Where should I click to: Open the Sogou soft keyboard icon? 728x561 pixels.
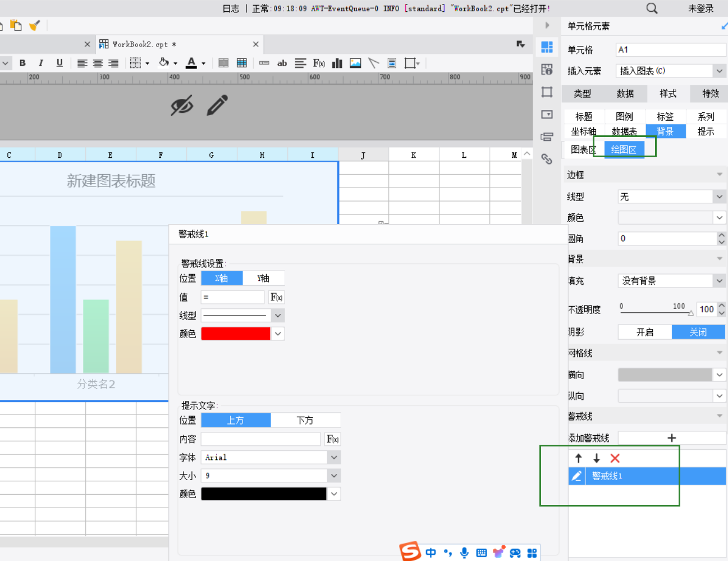click(481, 553)
